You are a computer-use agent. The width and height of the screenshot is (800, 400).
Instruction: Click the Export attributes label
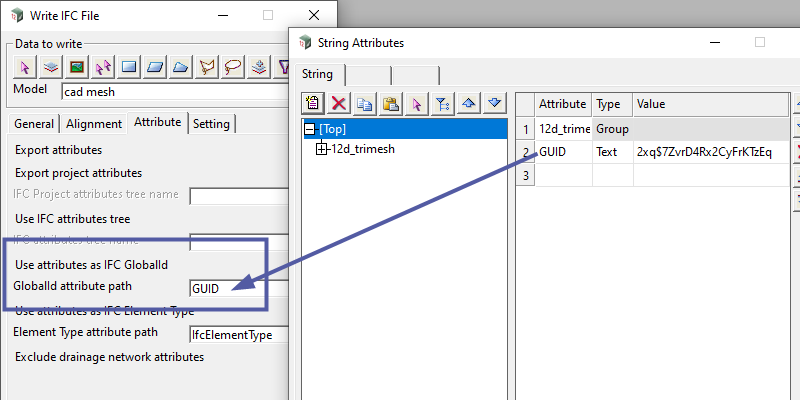tap(58, 150)
